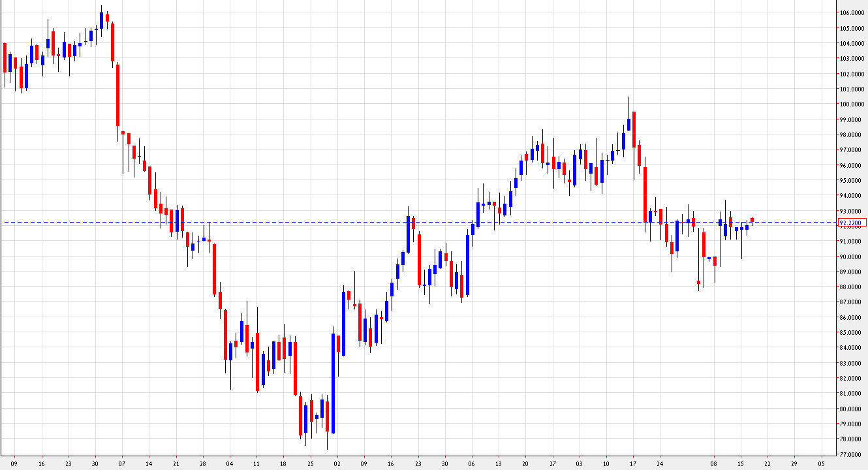
Task: Select the 80.0000 price axis label
Action: (x=851, y=409)
